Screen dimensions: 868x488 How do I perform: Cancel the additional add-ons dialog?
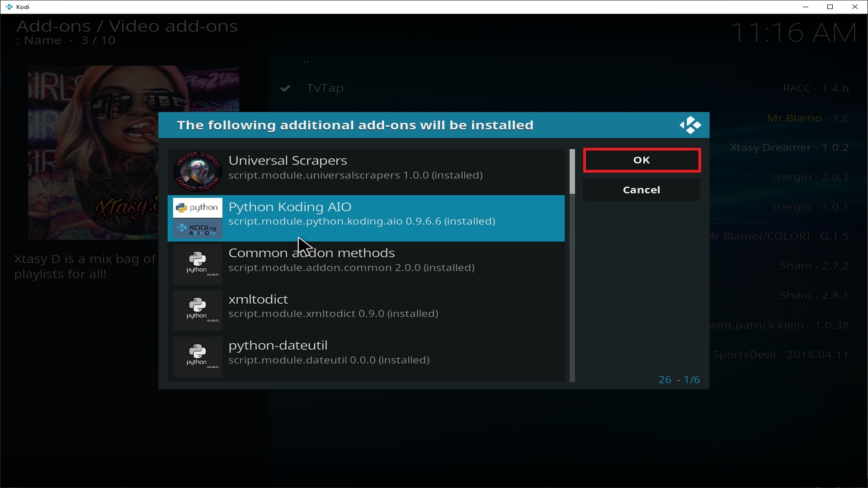tap(642, 190)
